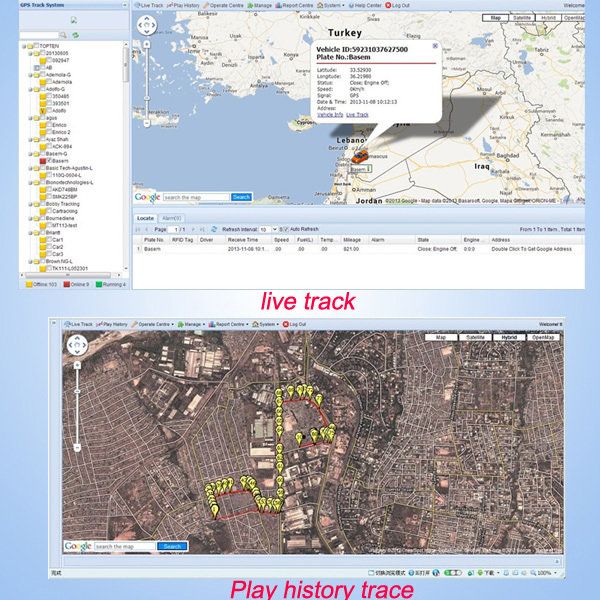Screen dimensions: 600x600
Task: Click the magnifier search icon above the vehicle tree
Action: tap(64, 35)
